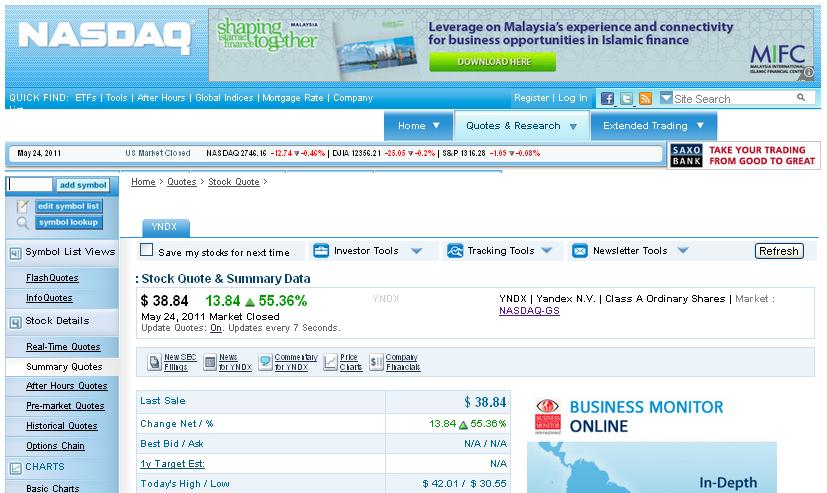The width and height of the screenshot is (827, 493).
Task: Click Stock Quote in breadcrumb
Action: tap(234, 182)
